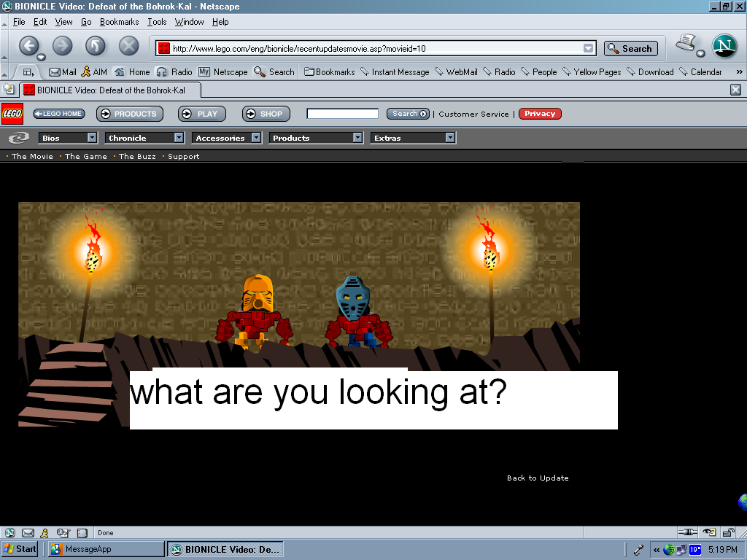The width and height of the screenshot is (747, 560).
Task: Close the current tab with X button
Action: 735,90
